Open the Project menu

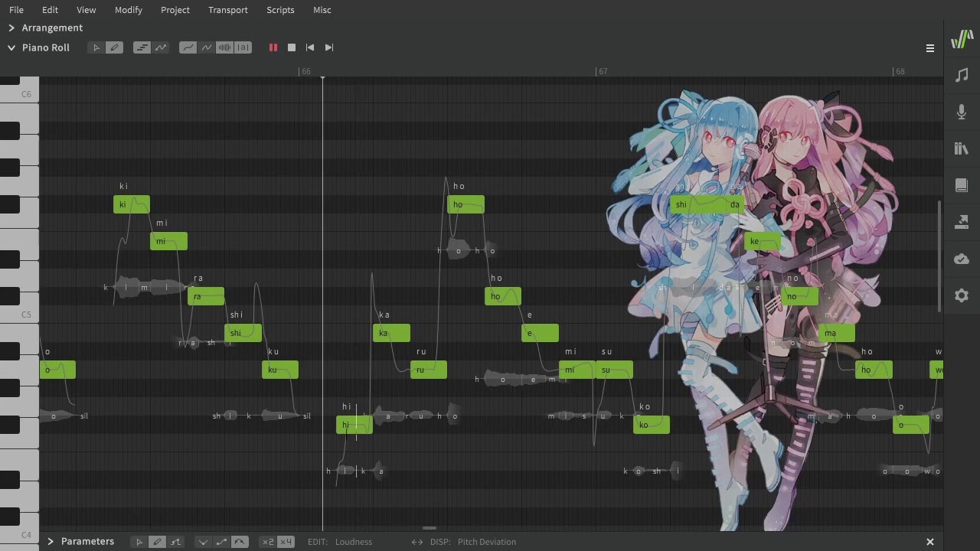[x=175, y=10]
